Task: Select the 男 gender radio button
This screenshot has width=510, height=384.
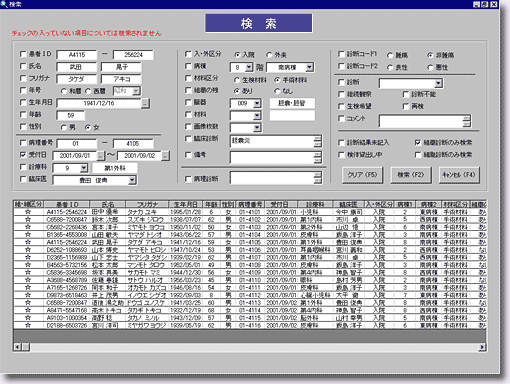Action: click(64, 127)
